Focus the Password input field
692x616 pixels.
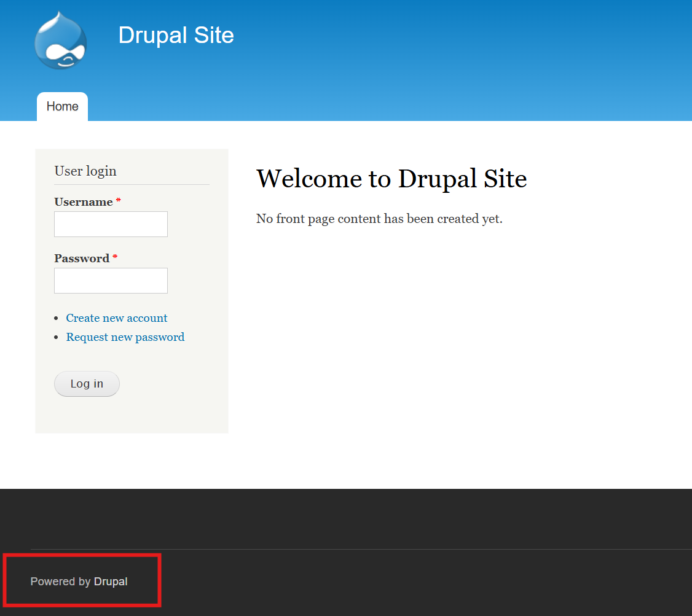click(x=111, y=281)
